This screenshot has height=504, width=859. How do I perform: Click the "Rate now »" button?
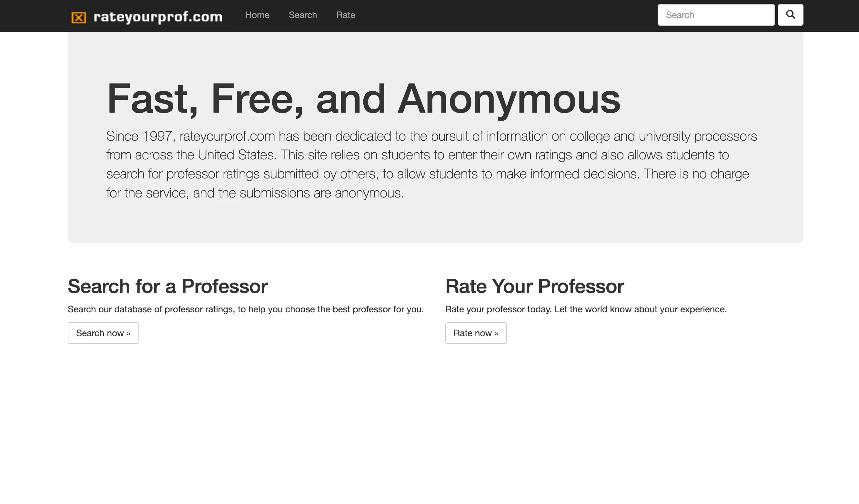[x=476, y=333]
